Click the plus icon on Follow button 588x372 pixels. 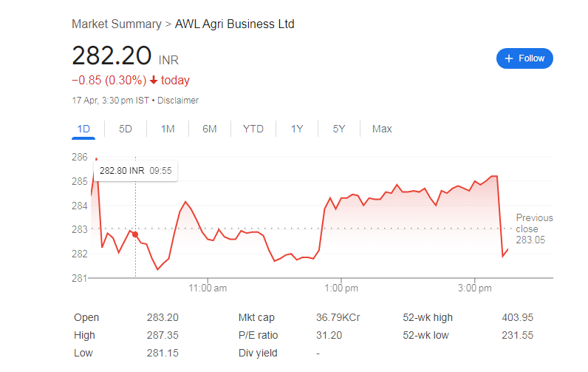(x=508, y=58)
